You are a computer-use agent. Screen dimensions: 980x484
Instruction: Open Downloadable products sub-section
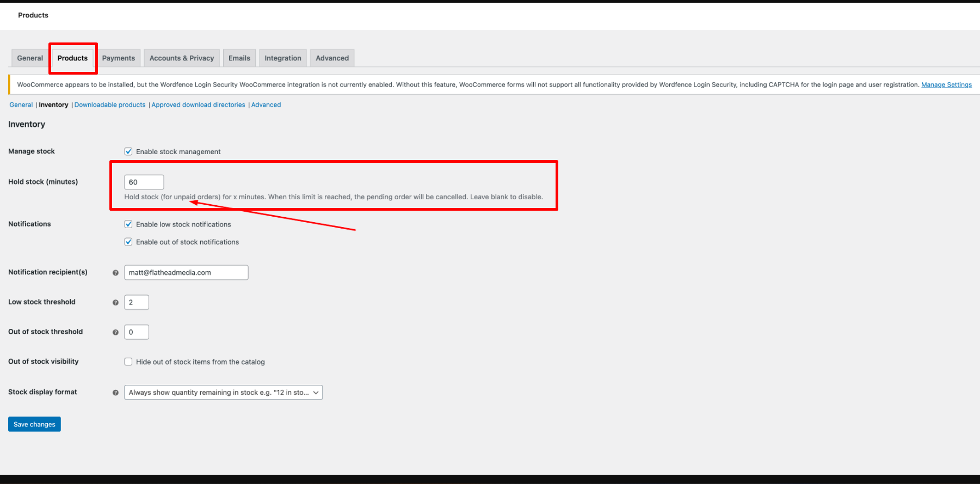coord(110,105)
